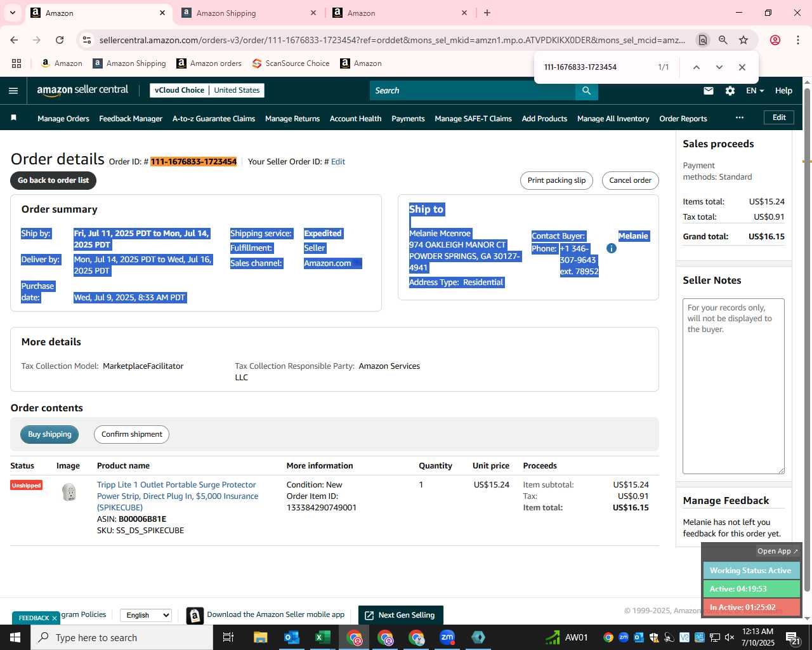This screenshot has width=812, height=650.
Task: Click Confirm shipment button
Action: (132, 434)
